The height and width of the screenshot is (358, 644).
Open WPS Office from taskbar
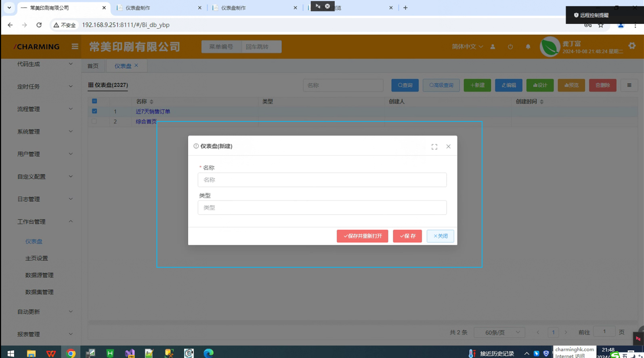click(x=51, y=353)
